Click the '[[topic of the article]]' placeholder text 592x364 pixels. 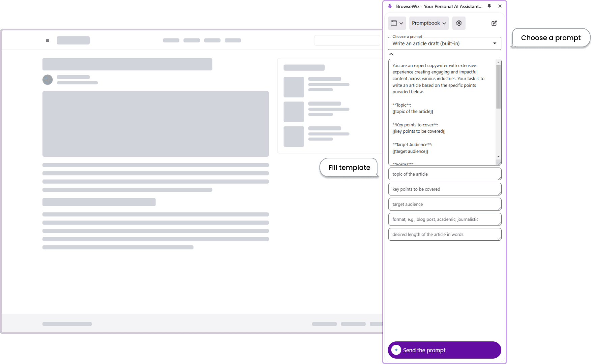click(x=413, y=112)
